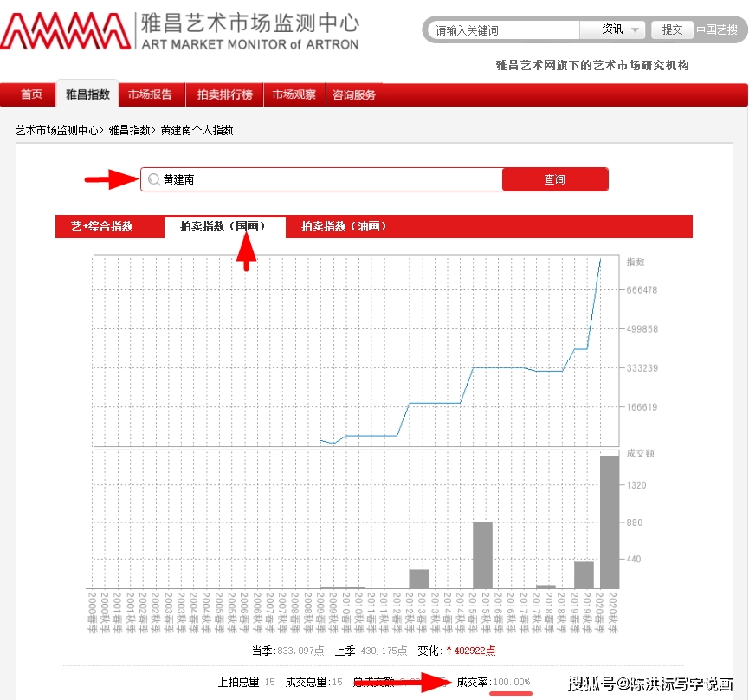Click the 变化 402922点 increase value

(x=456, y=651)
